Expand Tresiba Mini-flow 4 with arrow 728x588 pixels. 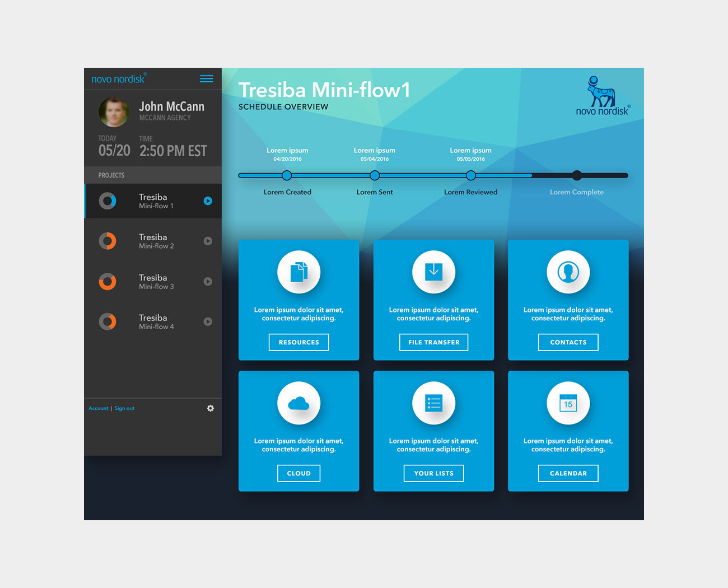point(208,321)
